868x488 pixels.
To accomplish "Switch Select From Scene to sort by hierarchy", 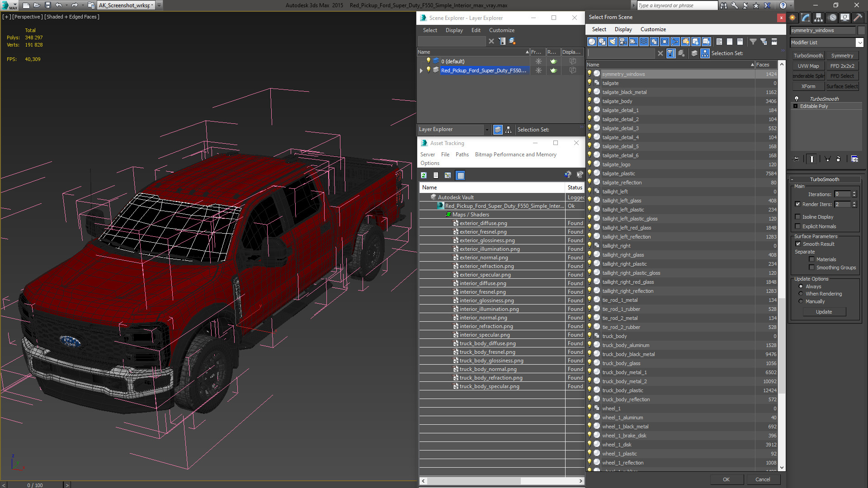I will [x=705, y=53].
